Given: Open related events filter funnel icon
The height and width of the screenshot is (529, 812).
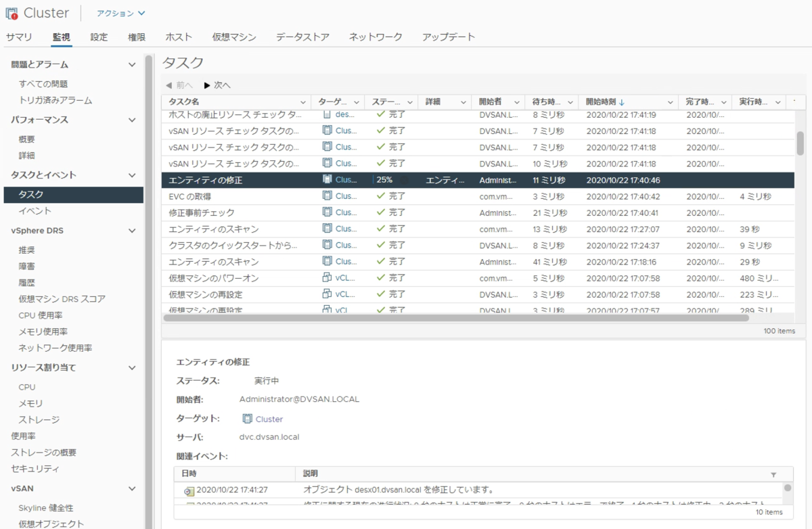Looking at the screenshot, I should tap(773, 475).
